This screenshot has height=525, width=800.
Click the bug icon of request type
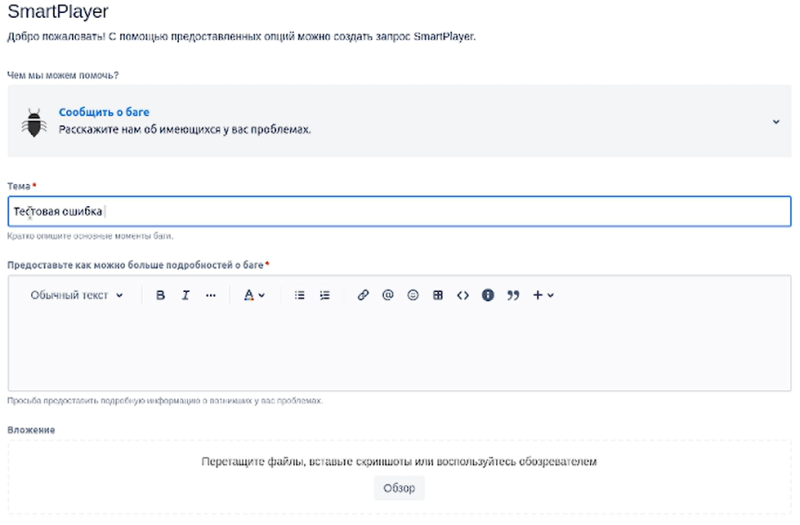[x=34, y=122]
